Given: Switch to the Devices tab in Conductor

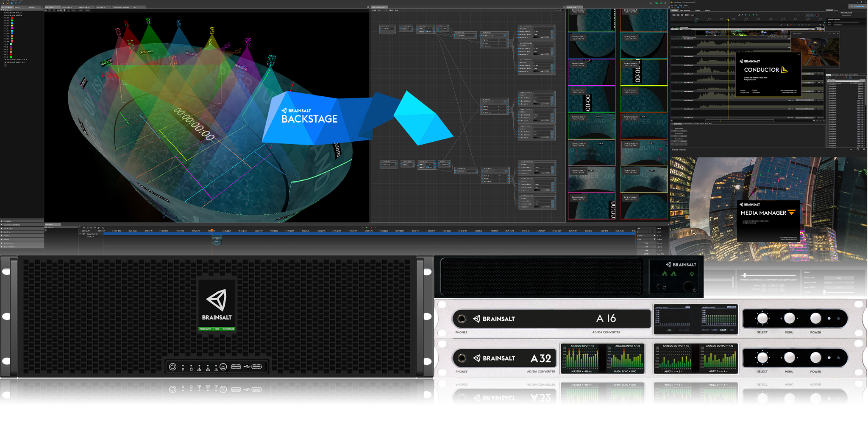Looking at the screenshot, I should (707, 10).
